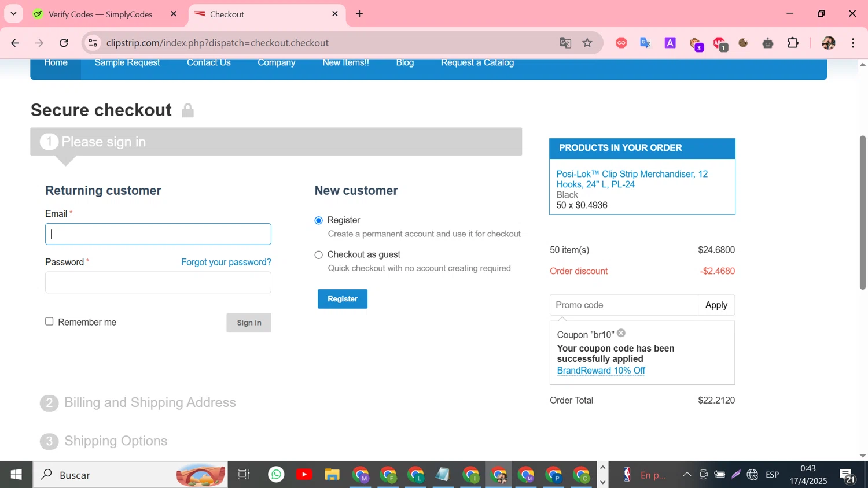868x488 pixels.
Task: Open the Posi-Lok Clip Strip product link
Action: [x=632, y=179]
